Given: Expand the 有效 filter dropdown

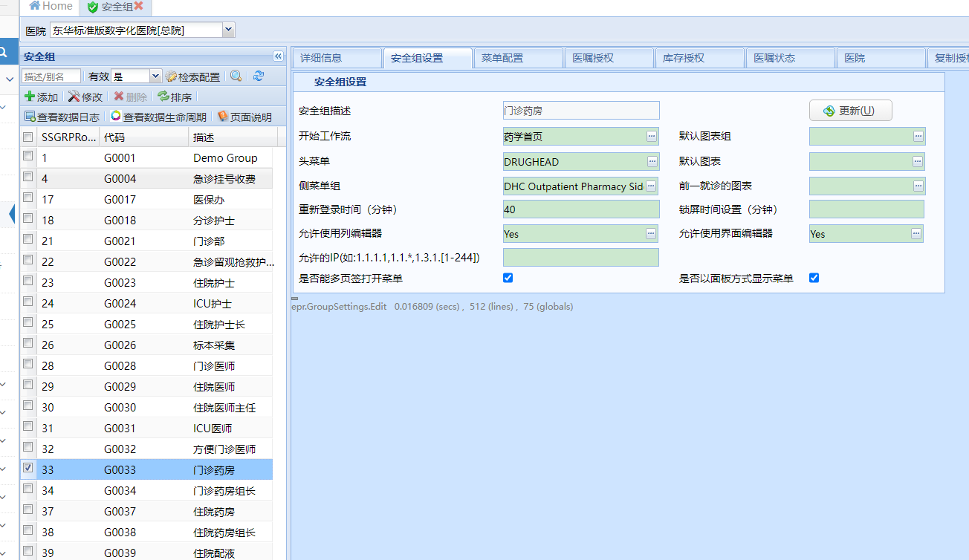Looking at the screenshot, I should pyautogui.click(x=155, y=76).
